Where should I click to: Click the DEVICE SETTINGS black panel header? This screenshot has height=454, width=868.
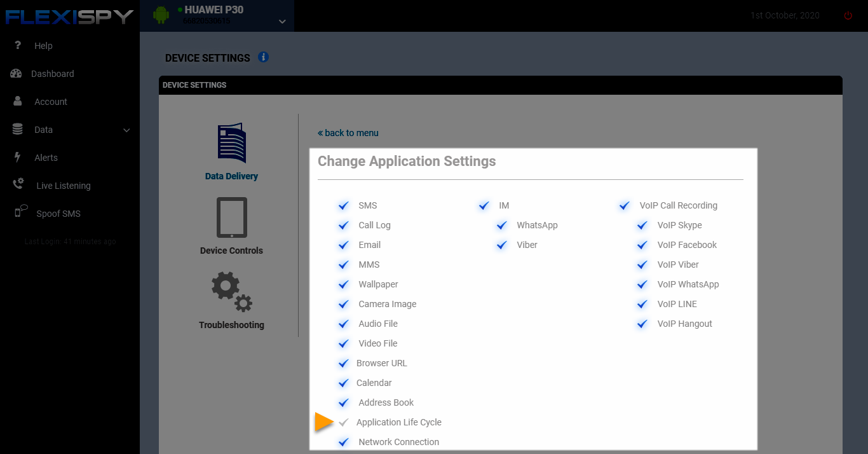(501, 85)
